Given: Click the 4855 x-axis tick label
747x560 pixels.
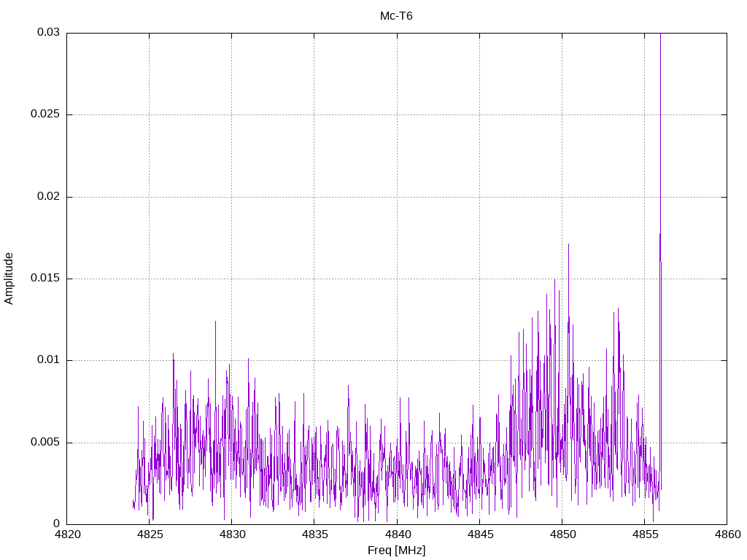Looking at the screenshot, I should (x=645, y=534).
